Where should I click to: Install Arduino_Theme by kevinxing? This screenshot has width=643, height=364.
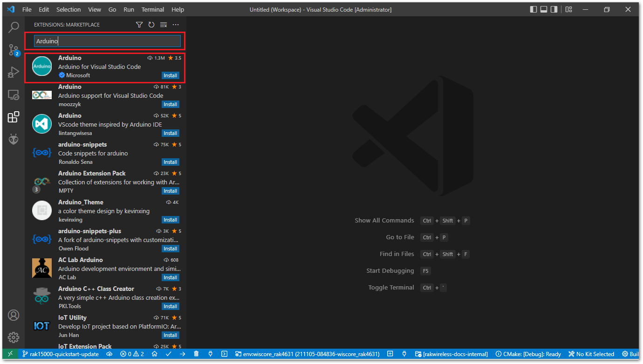tap(170, 220)
